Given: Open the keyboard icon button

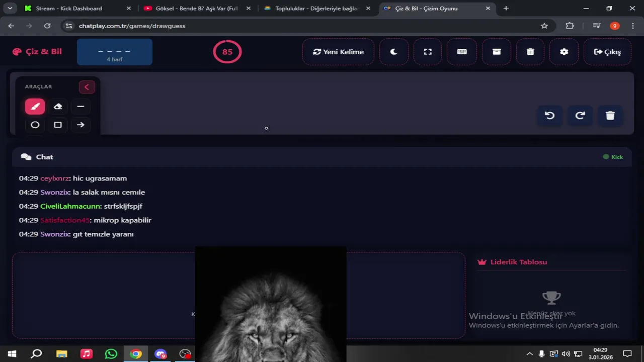Looking at the screenshot, I should [462, 52].
